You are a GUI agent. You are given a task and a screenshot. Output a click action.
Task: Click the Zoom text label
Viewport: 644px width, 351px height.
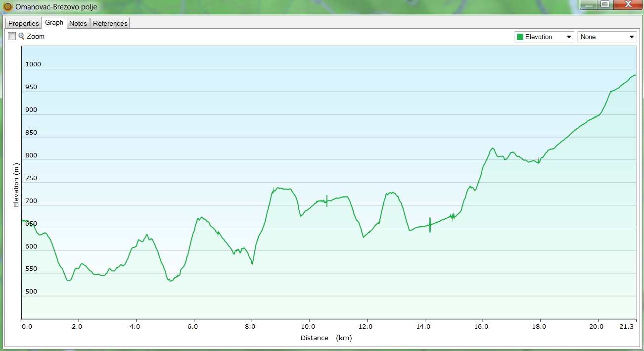pyautogui.click(x=36, y=36)
